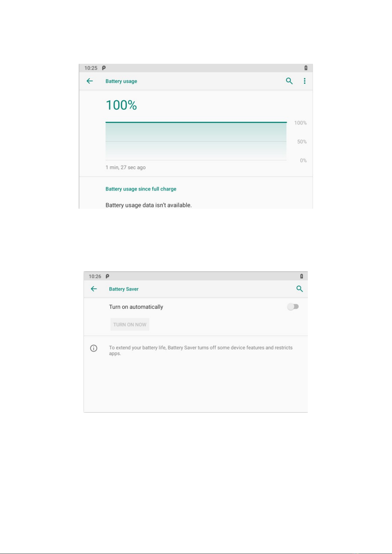This screenshot has width=392, height=554.
Task: Open three-dot overflow menu in Battery usage
Action: click(x=305, y=81)
